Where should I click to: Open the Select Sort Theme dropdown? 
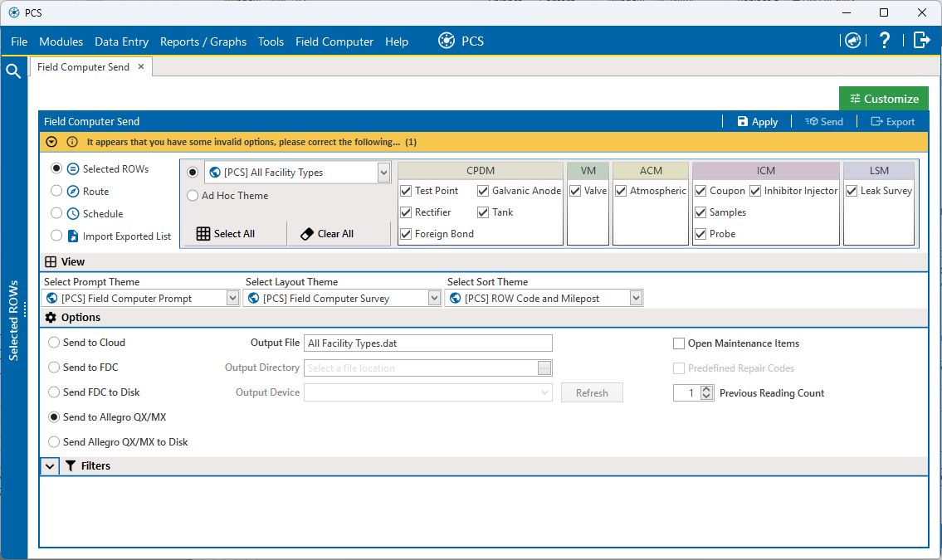[637, 299]
